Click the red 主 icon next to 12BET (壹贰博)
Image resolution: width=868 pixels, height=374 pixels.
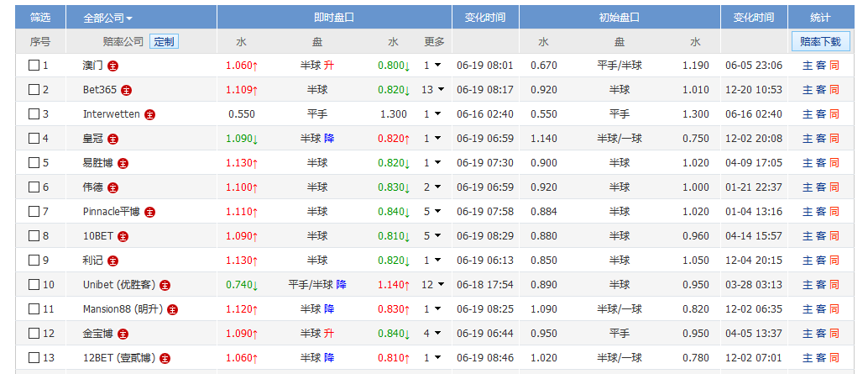pos(165,358)
